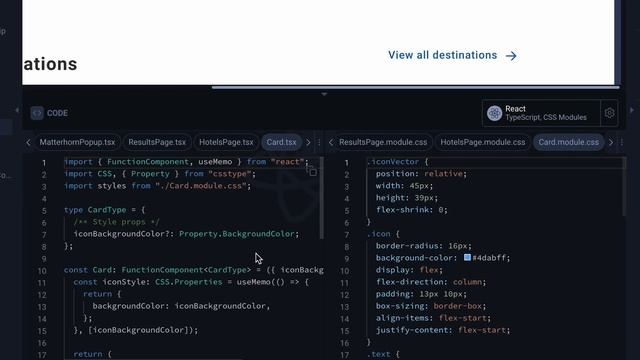The width and height of the screenshot is (640, 360).
Task: Click the React framework logo icon
Action: coord(494,113)
